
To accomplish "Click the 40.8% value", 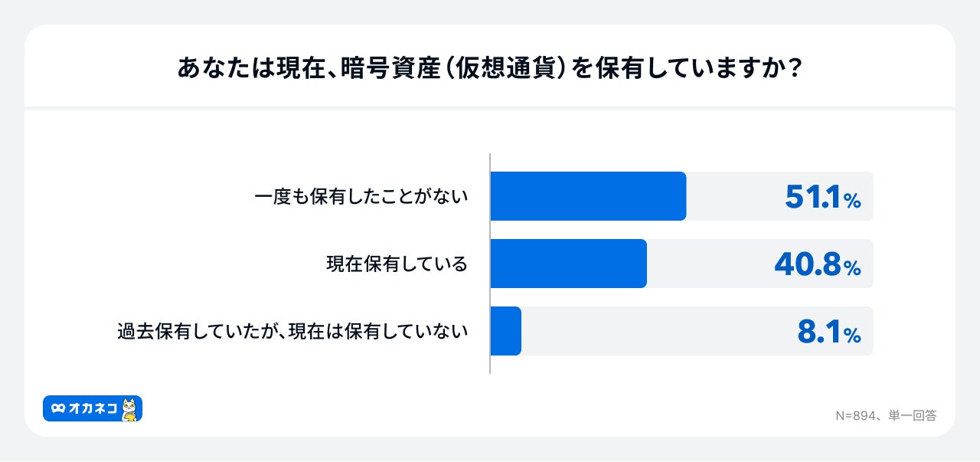I will 817,265.
